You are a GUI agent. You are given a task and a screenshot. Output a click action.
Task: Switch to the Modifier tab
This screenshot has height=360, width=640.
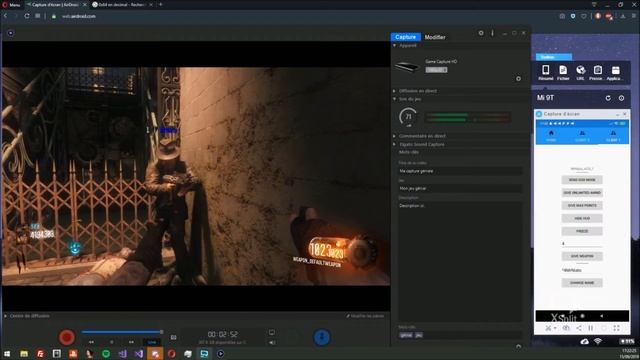tap(435, 37)
